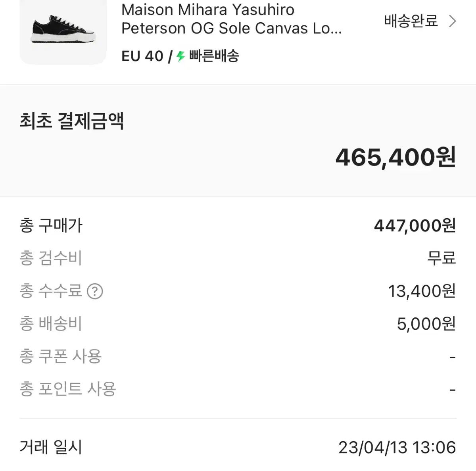Select the EU 40 size label
The height and width of the screenshot is (471, 476).
point(142,56)
